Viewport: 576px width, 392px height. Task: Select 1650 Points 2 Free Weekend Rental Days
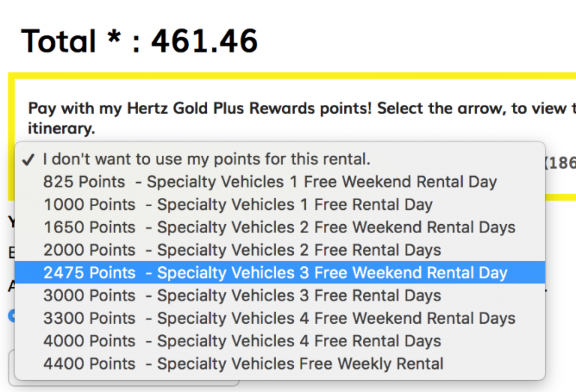(x=279, y=227)
